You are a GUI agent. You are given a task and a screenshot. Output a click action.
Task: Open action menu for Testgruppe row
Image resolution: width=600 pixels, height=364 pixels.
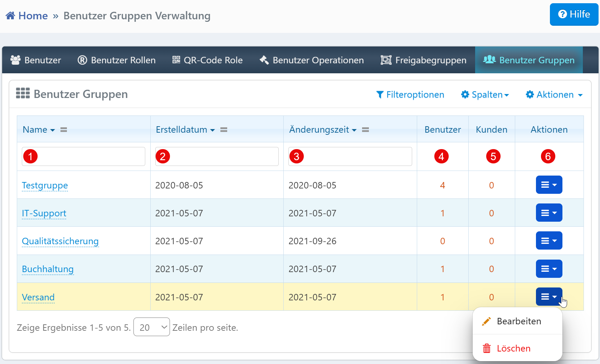[549, 185]
